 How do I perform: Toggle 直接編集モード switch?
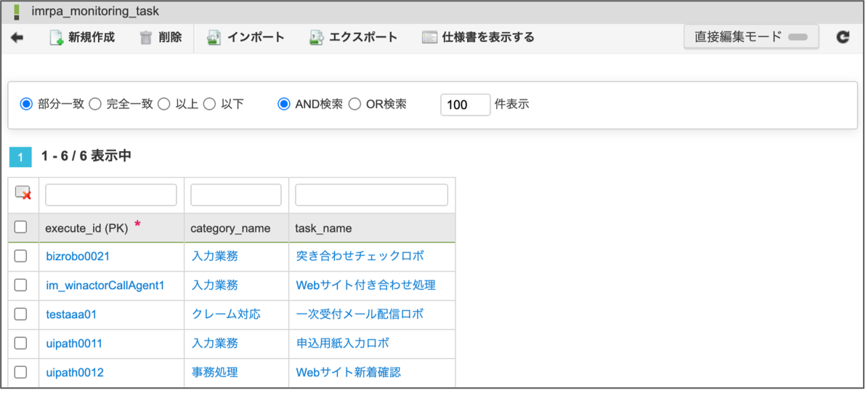point(798,37)
